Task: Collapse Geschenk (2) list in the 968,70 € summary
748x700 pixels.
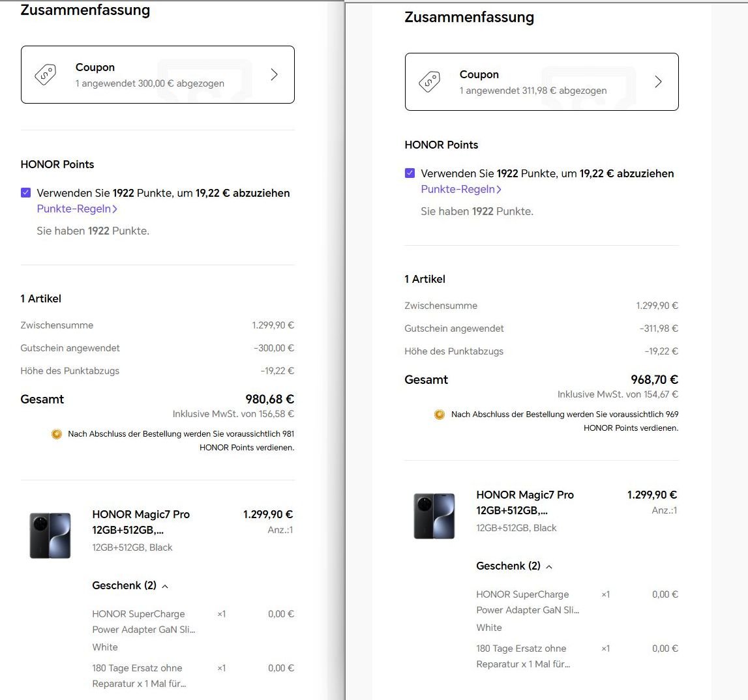Action: [549, 566]
